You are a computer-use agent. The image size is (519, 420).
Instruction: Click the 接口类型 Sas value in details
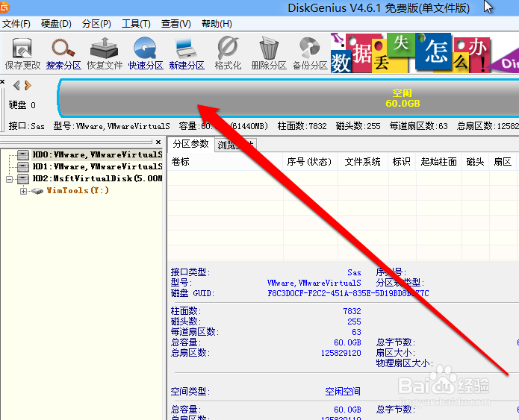coord(354,272)
